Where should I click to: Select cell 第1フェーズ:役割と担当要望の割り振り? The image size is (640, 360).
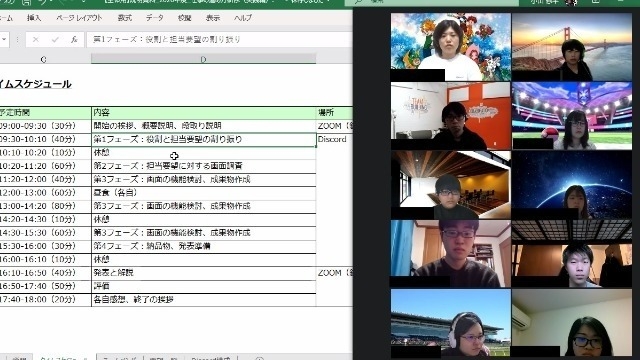point(204,139)
